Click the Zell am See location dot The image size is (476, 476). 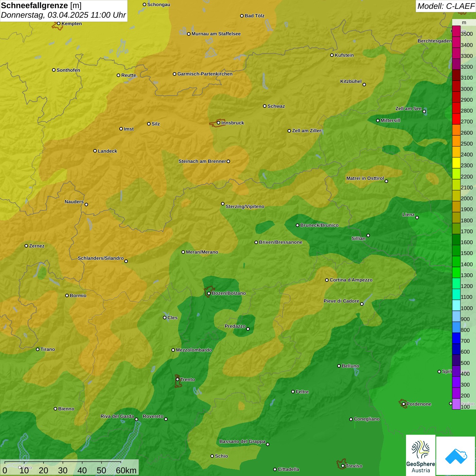[x=424, y=112]
